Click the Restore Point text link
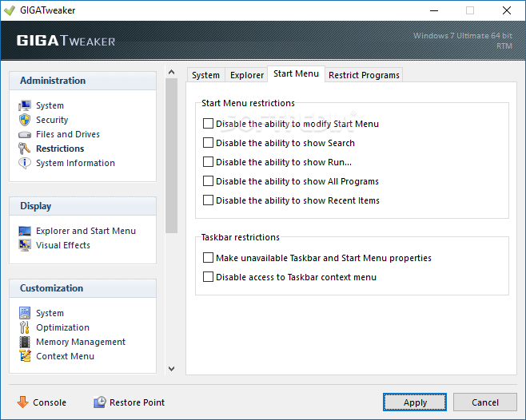This screenshot has height=420, width=526. point(137,402)
